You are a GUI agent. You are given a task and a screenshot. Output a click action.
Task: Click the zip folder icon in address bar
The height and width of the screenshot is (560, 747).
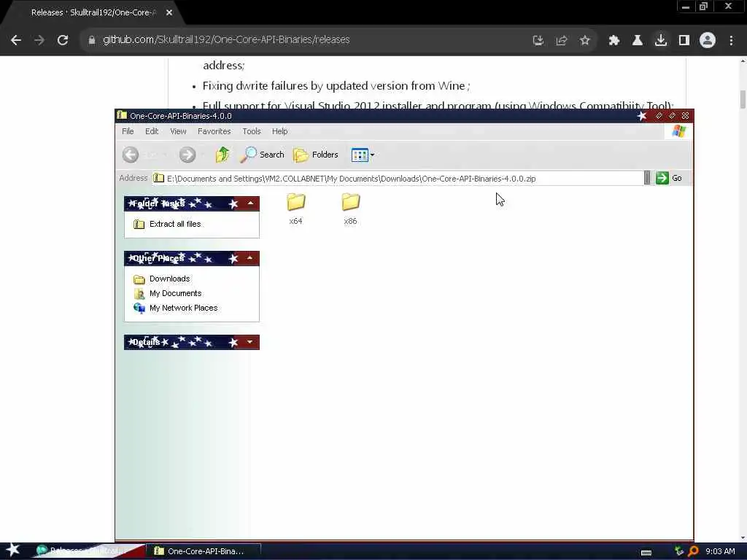pos(158,178)
